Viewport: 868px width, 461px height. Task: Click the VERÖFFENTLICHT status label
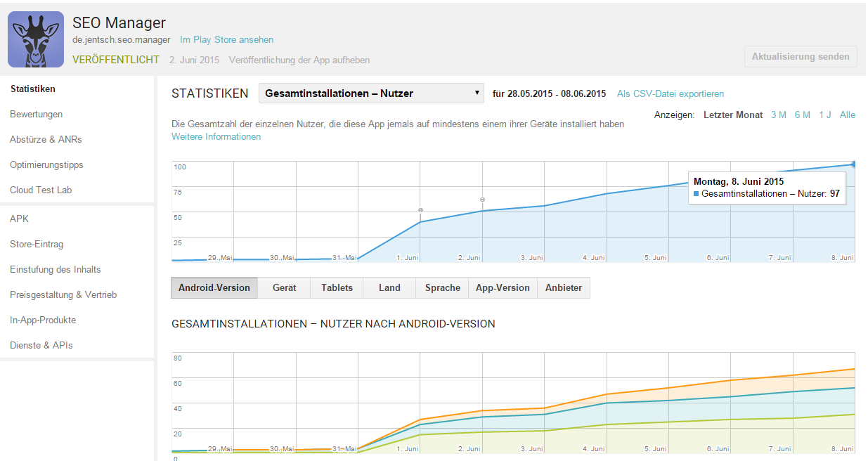(x=116, y=60)
